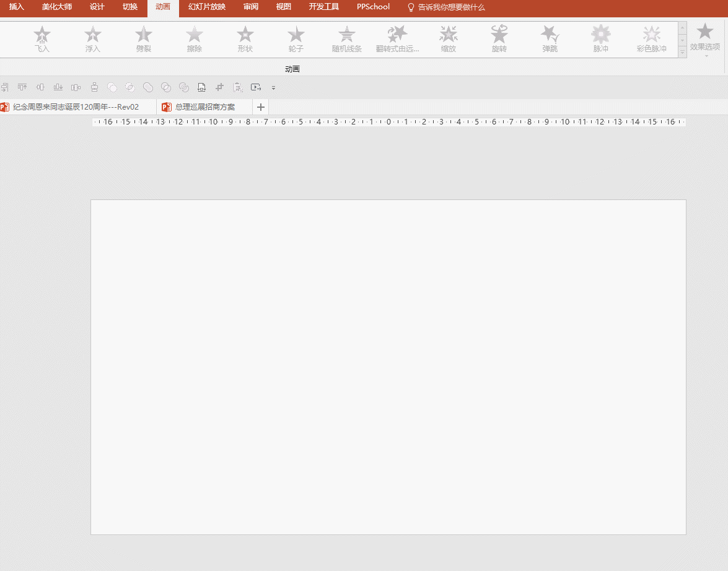Open the 切换 ribbon tab
The height and width of the screenshot is (571, 728).
(x=130, y=7)
